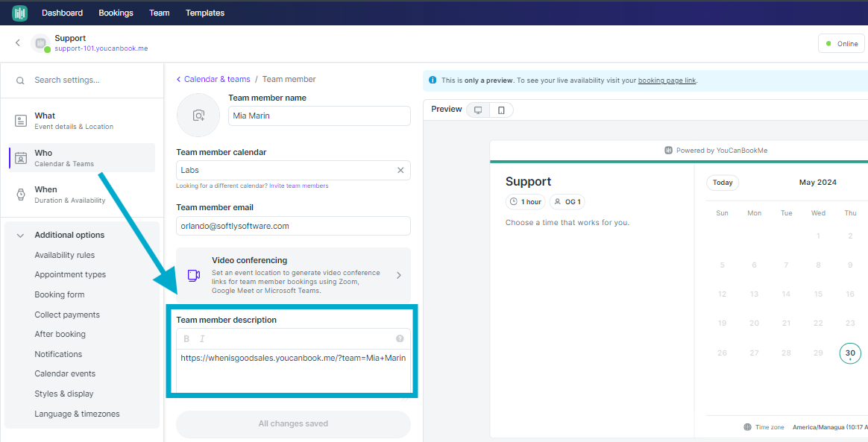Select When Duration & Availability

tap(82, 195)
